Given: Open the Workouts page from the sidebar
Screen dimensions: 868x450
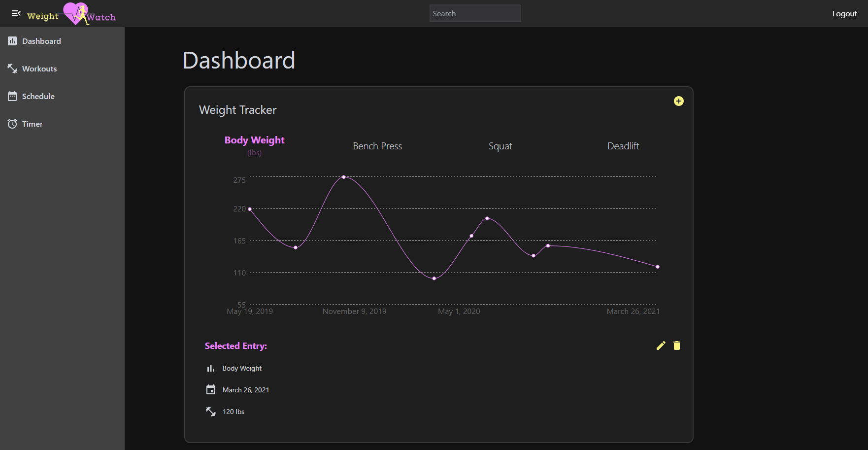Looking at the screenshot, I should pyautogui.click(x=39, y=69).
